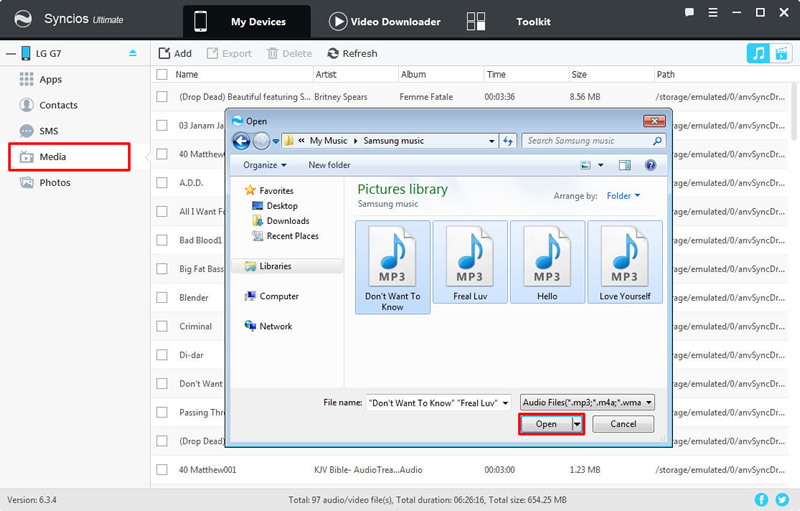This screenshot has height=511, width=800.
Task: Open the Organize dropdown menu
Action: (x=264, y=165)
